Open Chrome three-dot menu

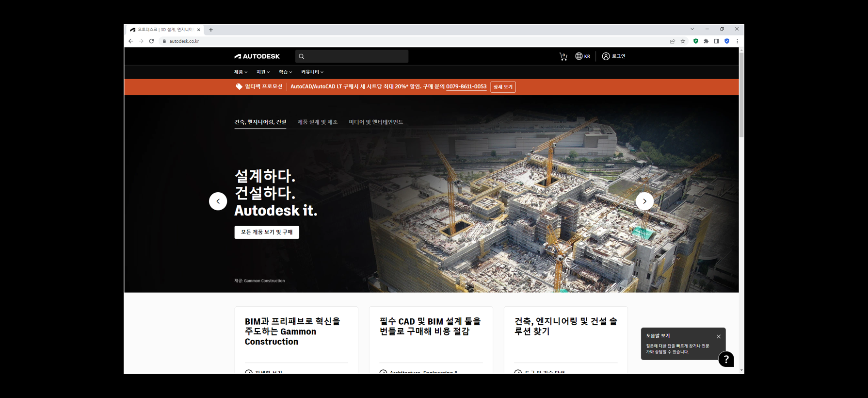[x=737, y=41]
